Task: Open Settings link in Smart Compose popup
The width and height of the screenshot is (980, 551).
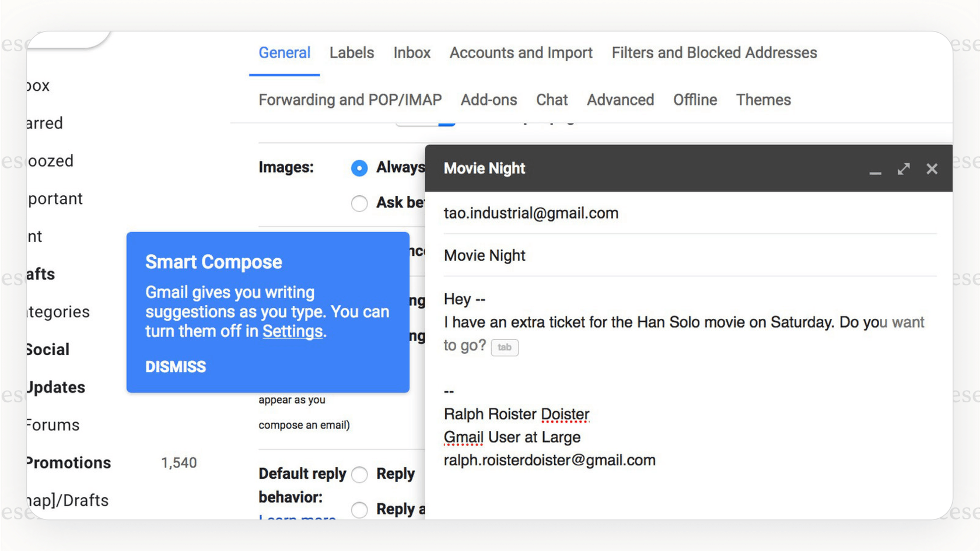Action: point(292,331)
